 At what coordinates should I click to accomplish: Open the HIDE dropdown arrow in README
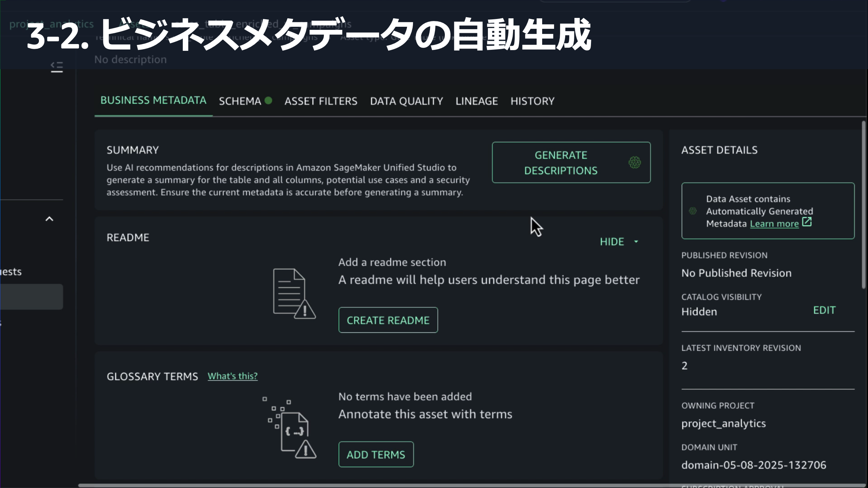pyautogui.click(x=636, y=242)
